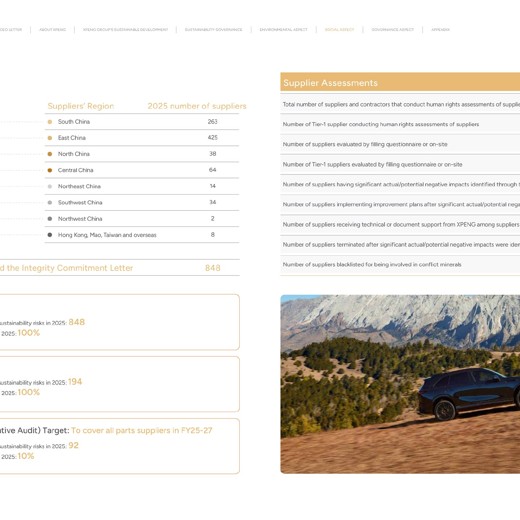Screen dimensions: 520x520
Task: Click the Central China legend dot
Action: 50,170
